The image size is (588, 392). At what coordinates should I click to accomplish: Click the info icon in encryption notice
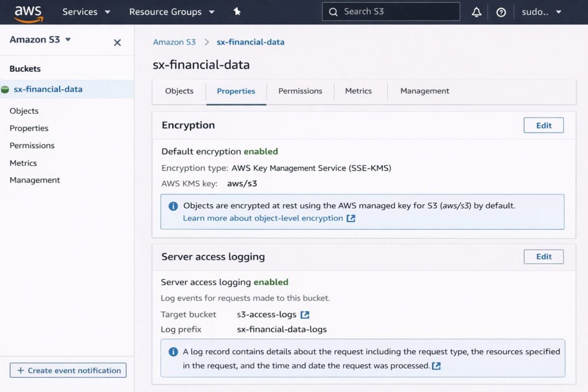point(173,206)
